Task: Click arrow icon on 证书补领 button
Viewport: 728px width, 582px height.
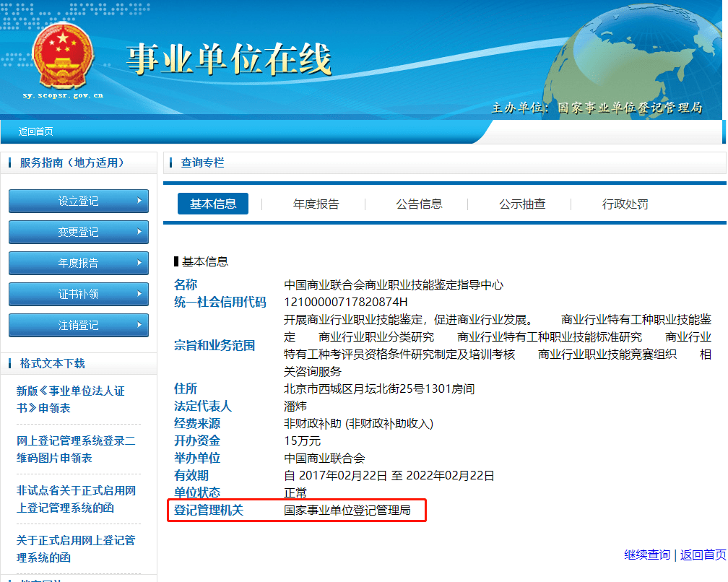Action: [139, 294]
